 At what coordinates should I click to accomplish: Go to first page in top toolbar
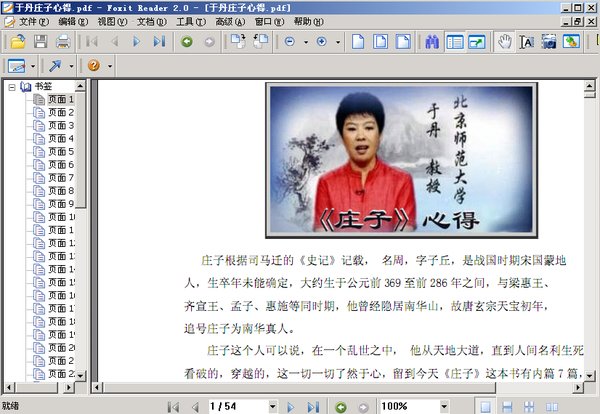pos(92,41)
